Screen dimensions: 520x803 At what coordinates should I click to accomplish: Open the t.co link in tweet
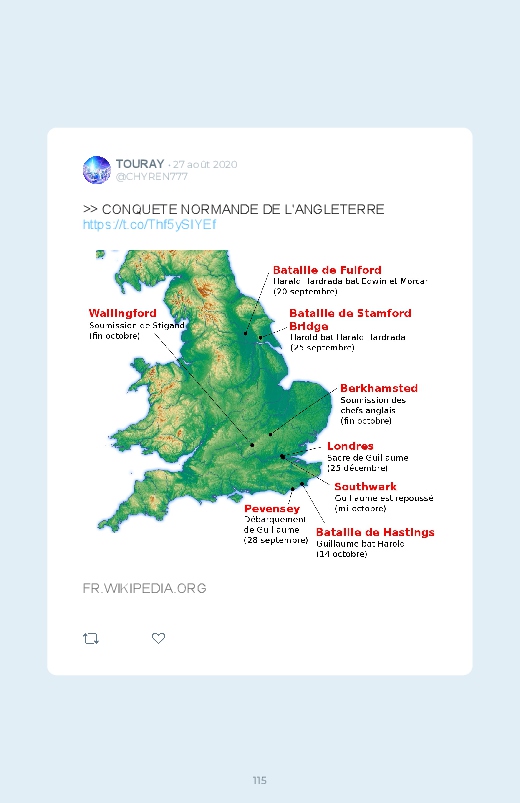(x=150, y=224)
